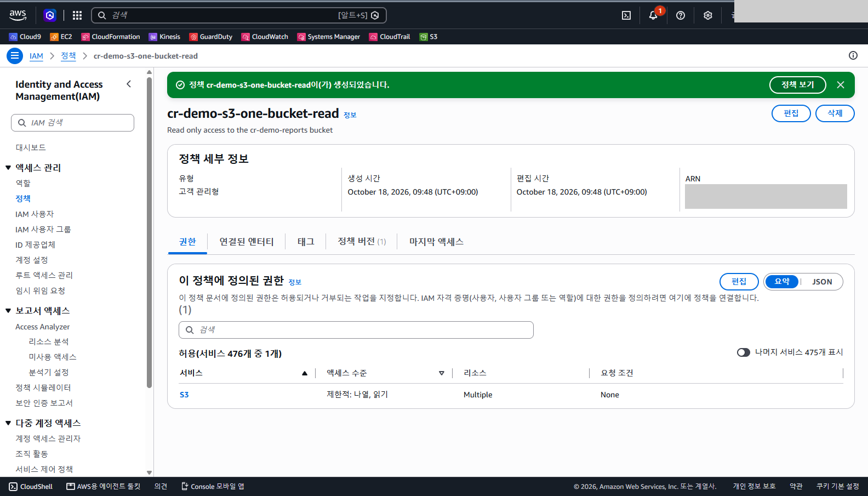
Task: Edit the policy using the top 편집 button
Action: [791, 113]
